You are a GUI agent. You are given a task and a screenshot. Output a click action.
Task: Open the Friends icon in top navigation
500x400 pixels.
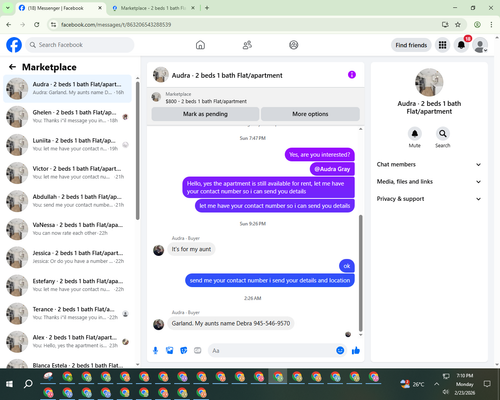[x=247, y=45]
